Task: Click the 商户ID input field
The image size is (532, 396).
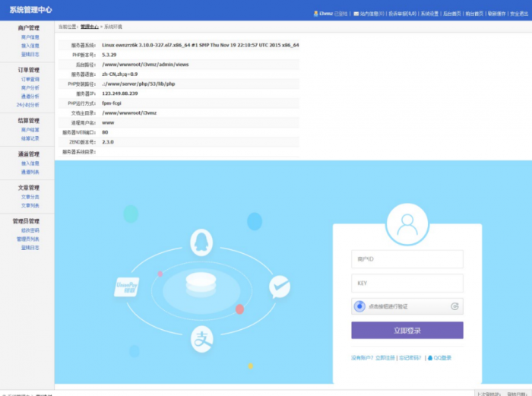Action: 407,259
